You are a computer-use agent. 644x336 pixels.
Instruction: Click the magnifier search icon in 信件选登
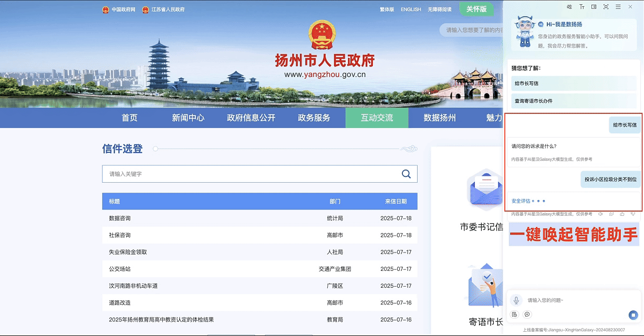pos(406,174)
